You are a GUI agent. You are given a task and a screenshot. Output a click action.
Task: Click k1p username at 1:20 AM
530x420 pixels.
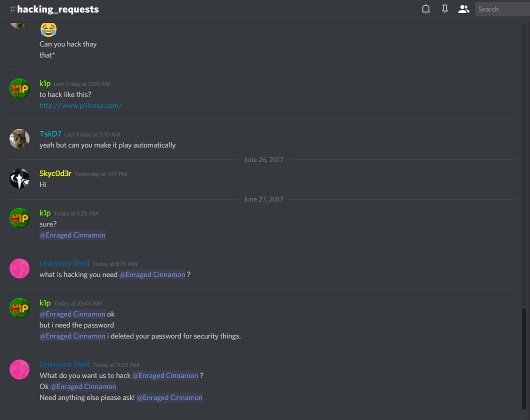click(45, 213)
